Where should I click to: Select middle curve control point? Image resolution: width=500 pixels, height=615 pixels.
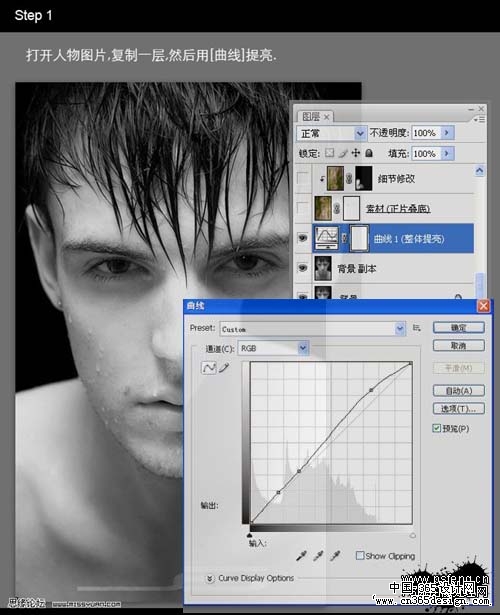pos(299,471)
